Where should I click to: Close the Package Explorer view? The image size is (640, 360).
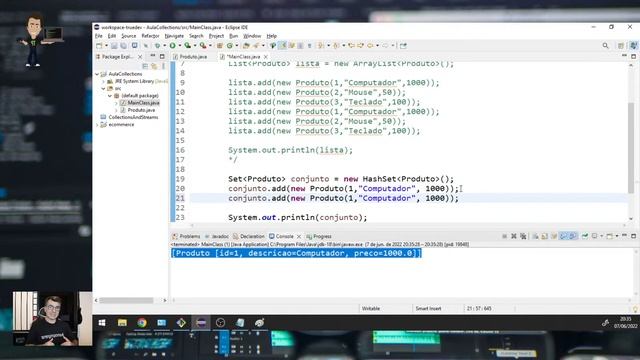(x=140, y=57)
